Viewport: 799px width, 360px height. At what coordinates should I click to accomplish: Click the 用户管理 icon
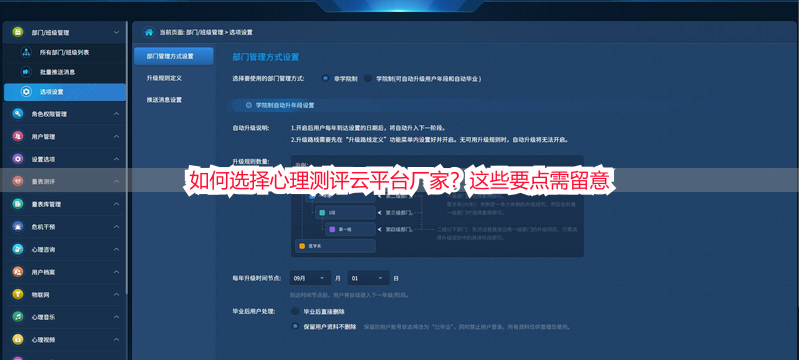18,137
